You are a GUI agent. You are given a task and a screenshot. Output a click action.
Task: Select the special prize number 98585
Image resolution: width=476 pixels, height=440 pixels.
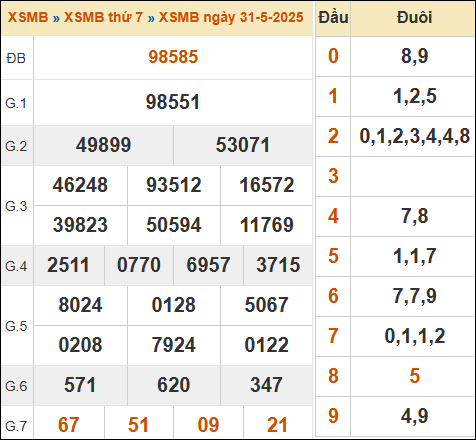click(173, 57)
